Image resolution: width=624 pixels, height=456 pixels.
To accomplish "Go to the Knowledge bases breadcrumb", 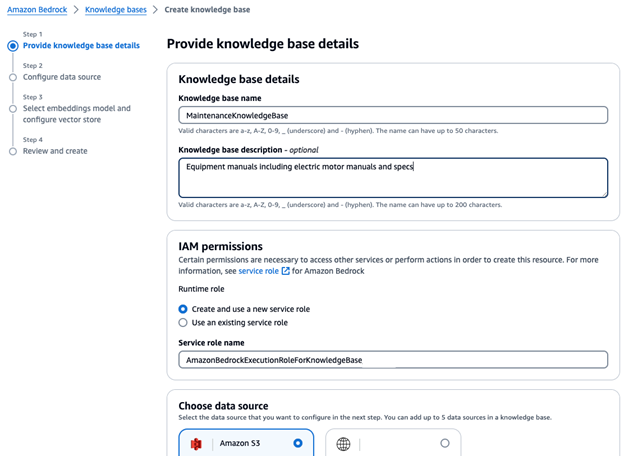I will (x=115, y=9).
